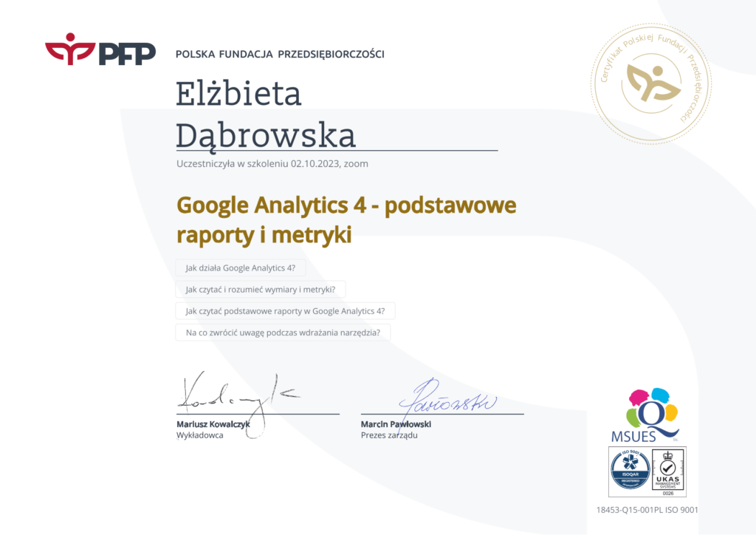Click the role label 'Prezes zarządu'
The image size is (756, 535).
point(389,435)
